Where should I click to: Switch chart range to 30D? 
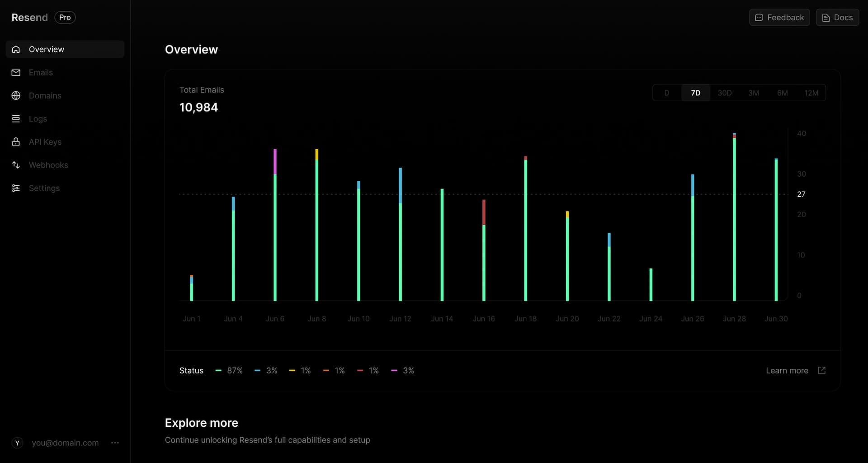pos(724,93)
